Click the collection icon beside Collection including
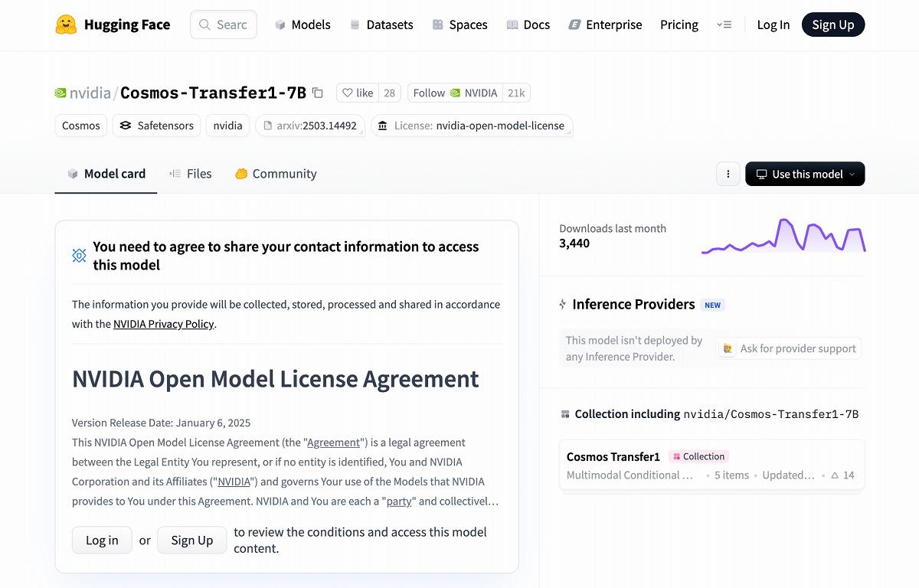The image size is (919, 588). [x=565, y=414]
